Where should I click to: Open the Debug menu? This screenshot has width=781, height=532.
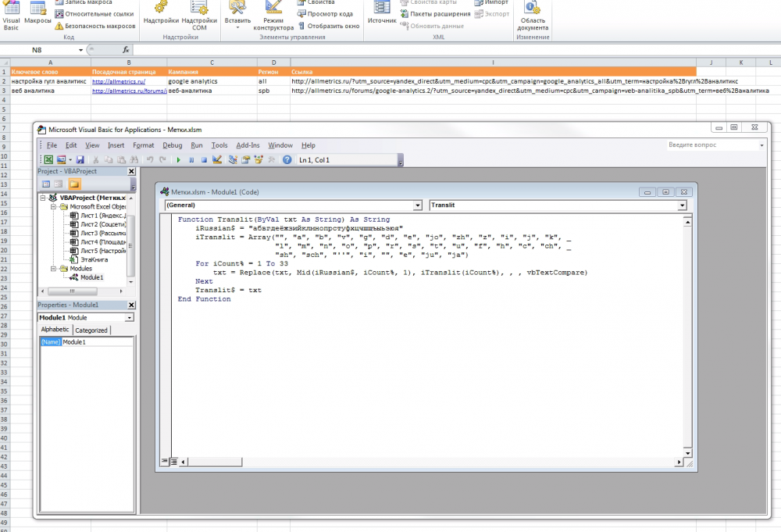tap(173, 145)
